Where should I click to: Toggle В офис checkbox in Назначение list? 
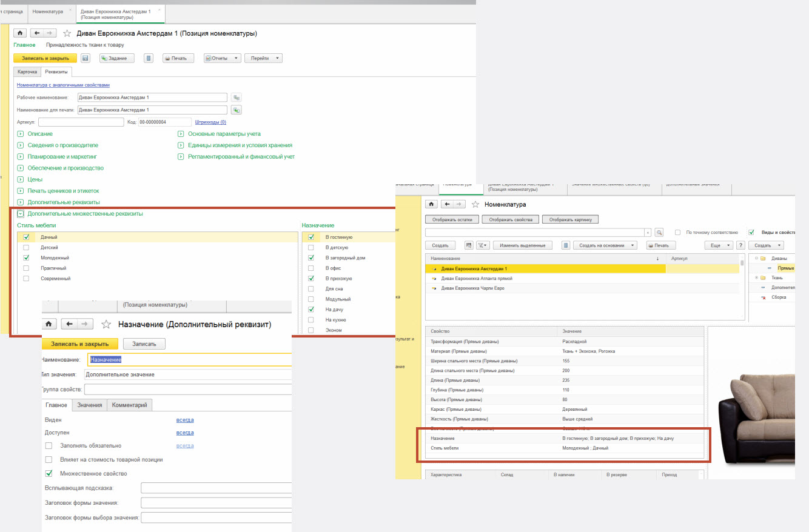pyautogui.click(x=311, y=268)
